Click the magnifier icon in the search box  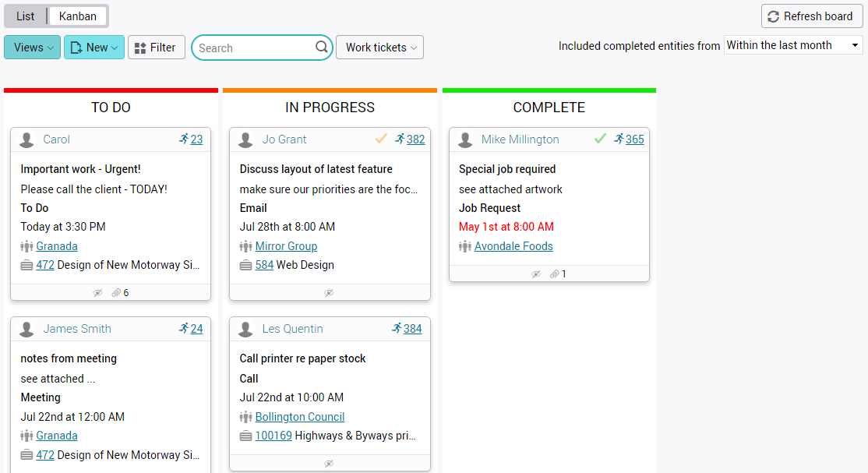point(322,48)
